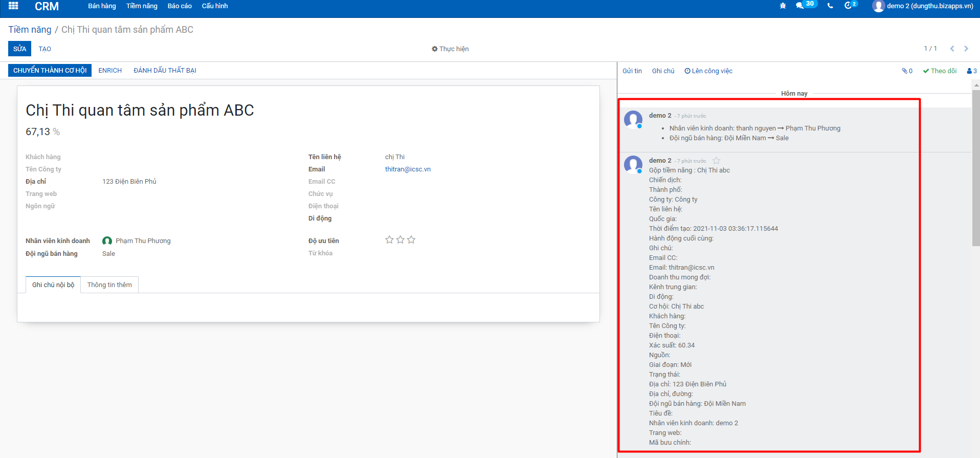The width and height of the screenshot is (980, 458).
Task: Open email link thitran@icsc.vn
Action: coord(408,169)
